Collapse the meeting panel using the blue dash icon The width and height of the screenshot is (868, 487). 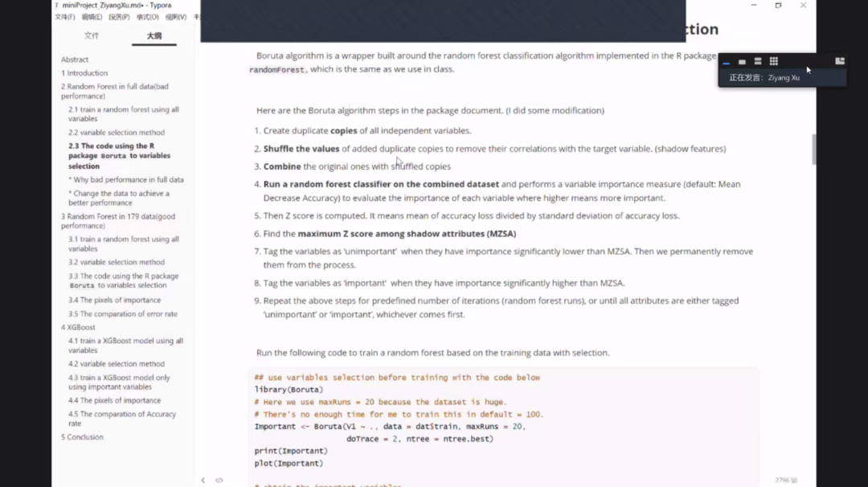tap(726, 62)
